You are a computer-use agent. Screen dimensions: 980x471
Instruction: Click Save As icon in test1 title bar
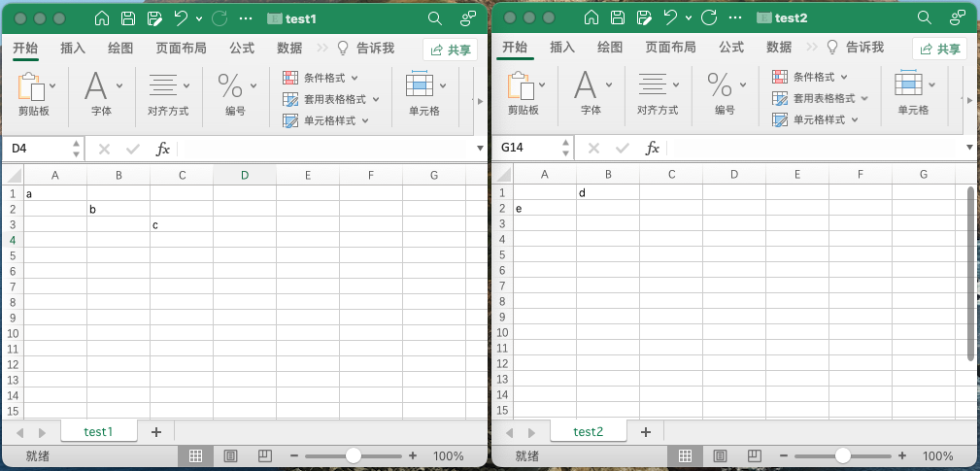click(154, 18)
